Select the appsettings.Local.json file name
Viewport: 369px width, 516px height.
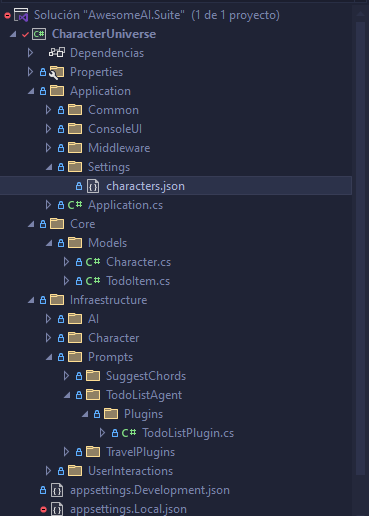pyautogui.click(x=128, y=509)
